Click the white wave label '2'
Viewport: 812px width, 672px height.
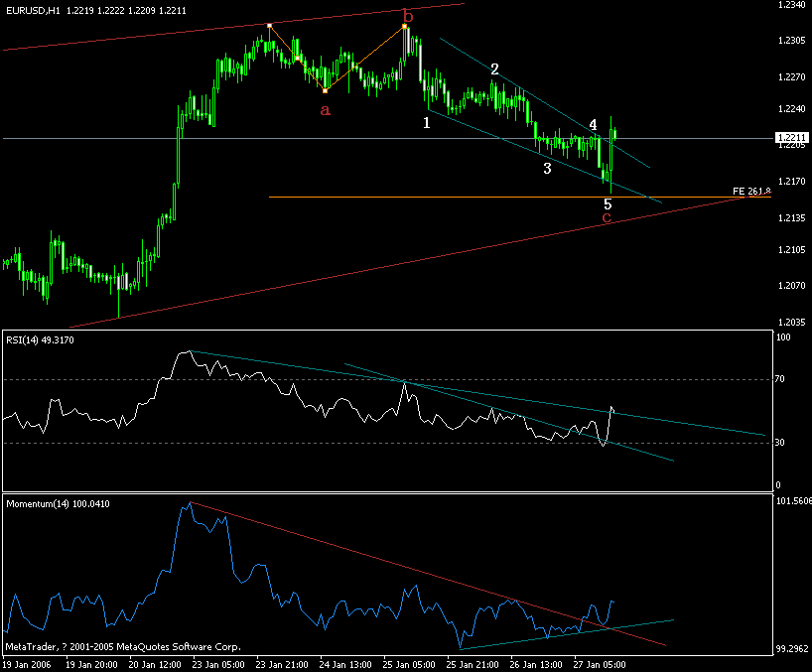pos(494,68)
